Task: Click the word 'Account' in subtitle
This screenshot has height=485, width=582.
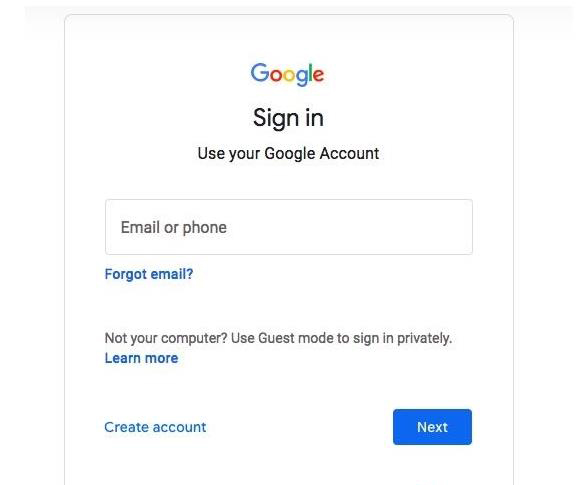Action: click(x=349, y=153)
